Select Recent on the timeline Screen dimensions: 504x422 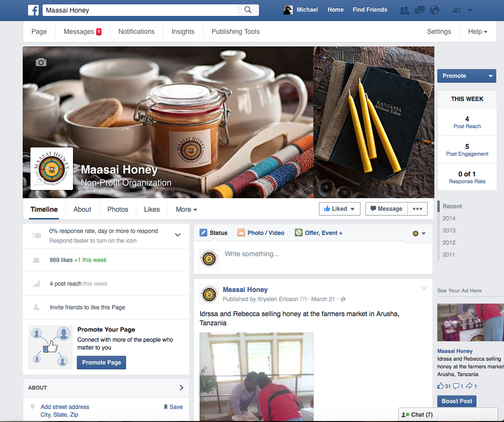(x=452, y=206)
